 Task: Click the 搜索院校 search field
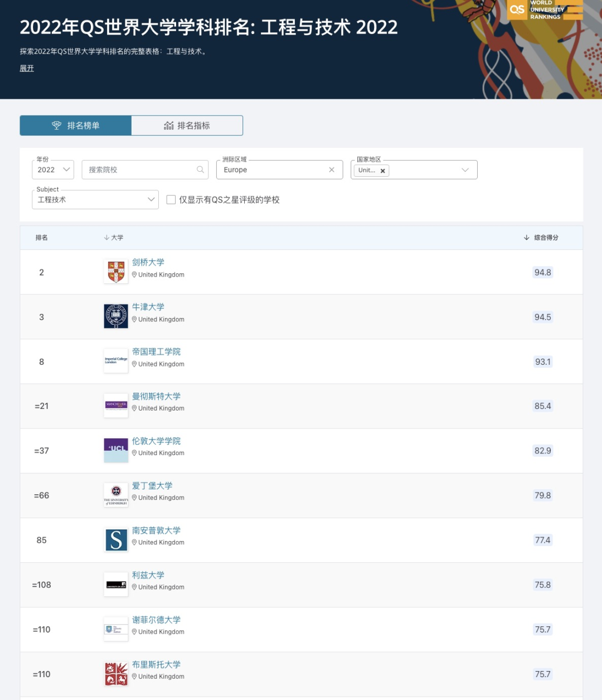pos(145,170)
